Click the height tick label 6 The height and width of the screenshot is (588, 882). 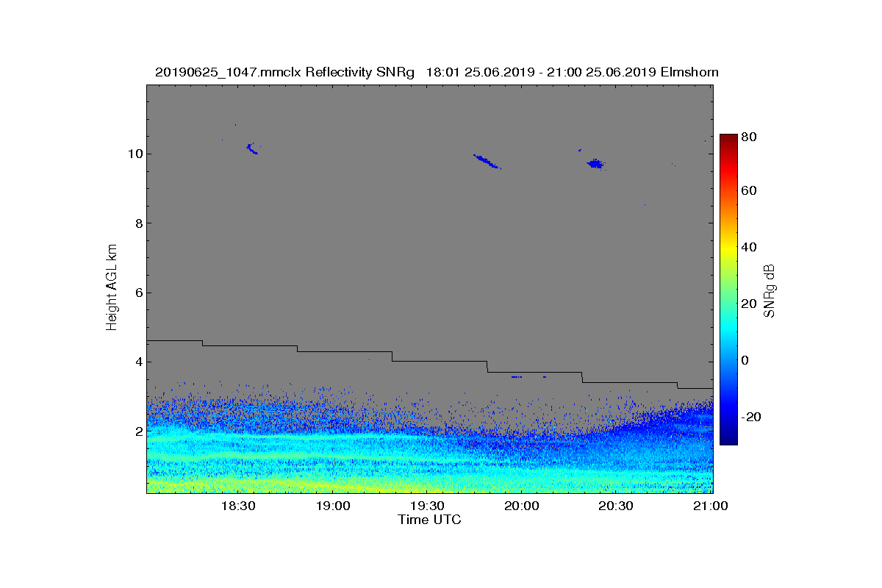[x=137, y=293]
